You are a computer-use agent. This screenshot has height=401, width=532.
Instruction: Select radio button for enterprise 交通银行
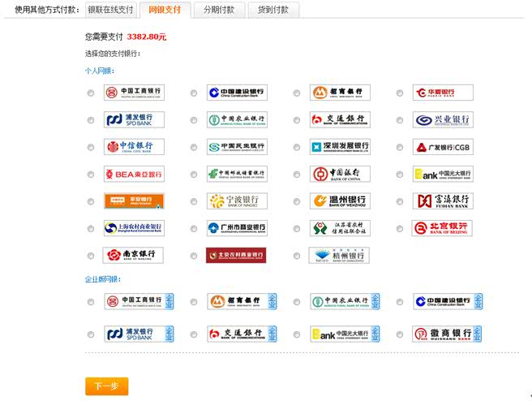194,334
